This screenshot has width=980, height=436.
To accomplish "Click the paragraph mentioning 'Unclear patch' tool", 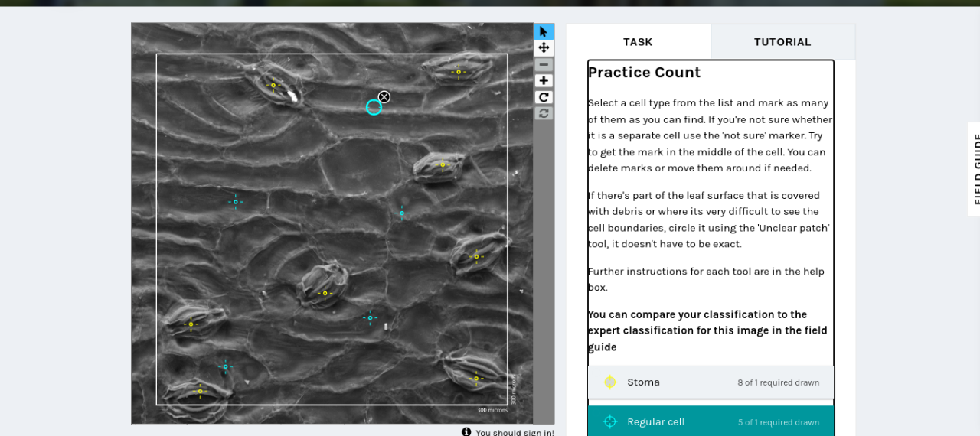I will pos(709,220).
